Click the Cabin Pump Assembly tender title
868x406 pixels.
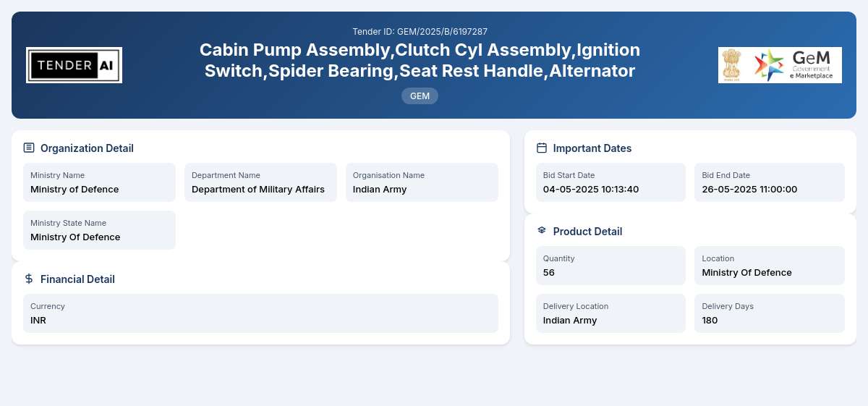pyautogui.click(x=420, y=60)
